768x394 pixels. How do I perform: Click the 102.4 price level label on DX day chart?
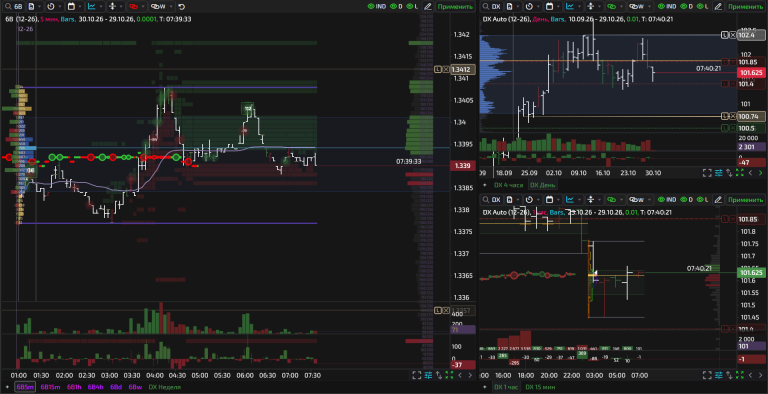coord(750,35)
